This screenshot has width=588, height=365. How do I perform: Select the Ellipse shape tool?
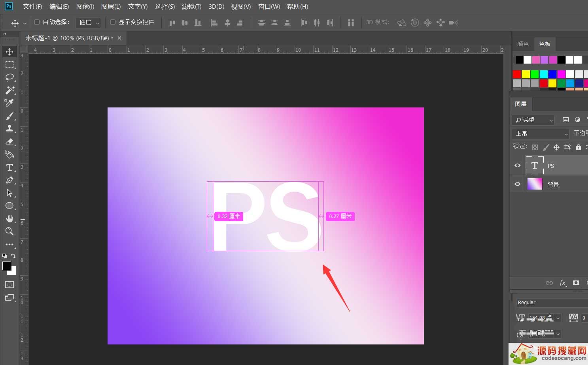9,206
